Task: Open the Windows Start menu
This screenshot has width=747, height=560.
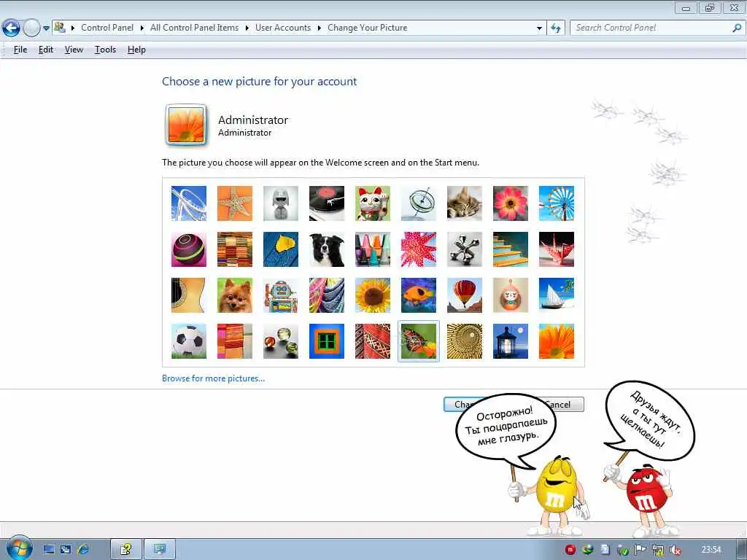Action: pos(19,548)
